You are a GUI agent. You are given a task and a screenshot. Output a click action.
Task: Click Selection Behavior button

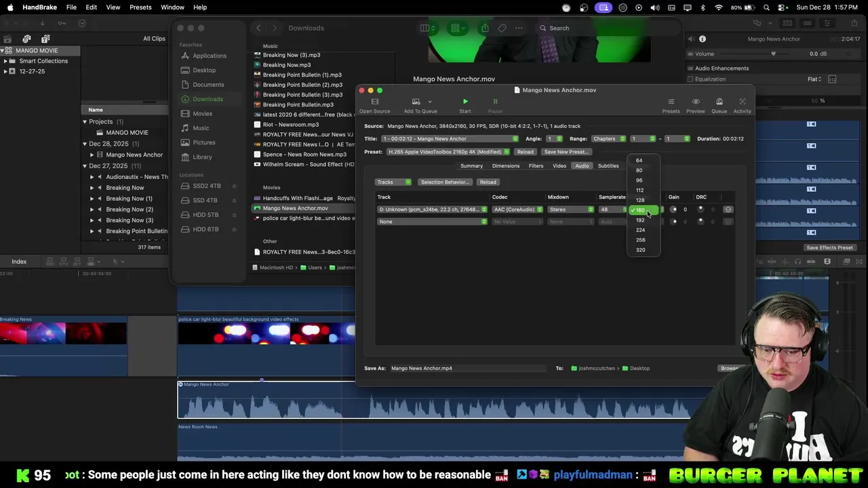[x=445, y=182]
